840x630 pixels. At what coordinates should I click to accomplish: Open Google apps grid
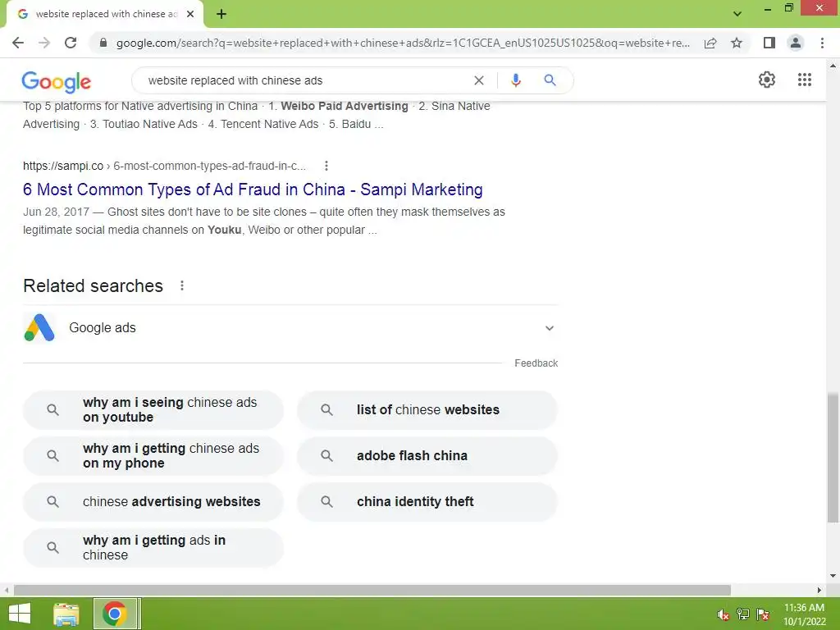click(x=805, y=80)
